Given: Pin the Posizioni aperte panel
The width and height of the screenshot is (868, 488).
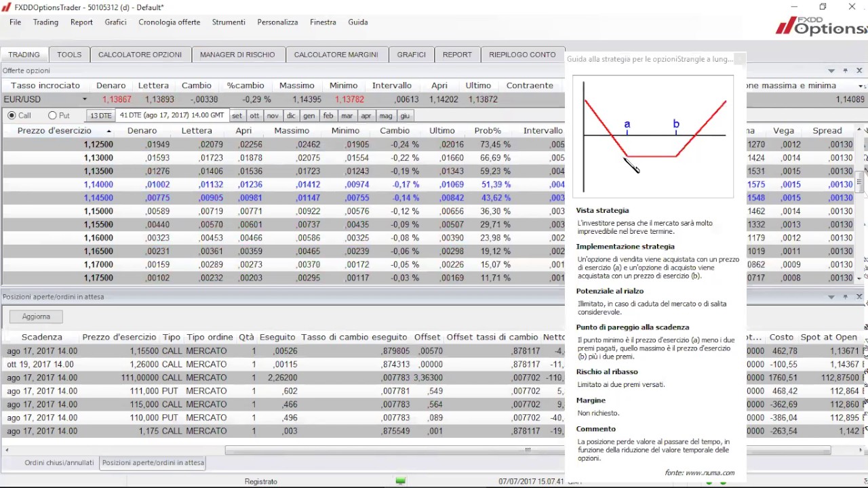Looking at the screenshot, I should coord(846,297).
